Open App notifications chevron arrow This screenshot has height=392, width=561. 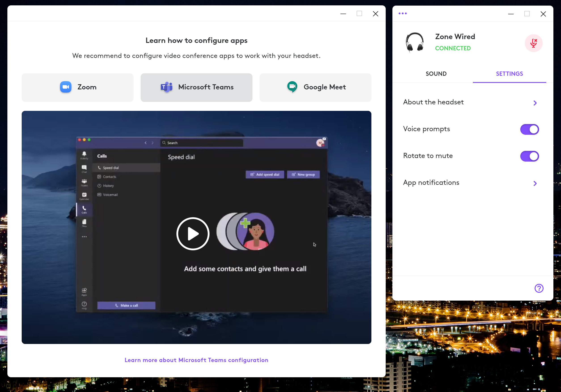point(535,183)
